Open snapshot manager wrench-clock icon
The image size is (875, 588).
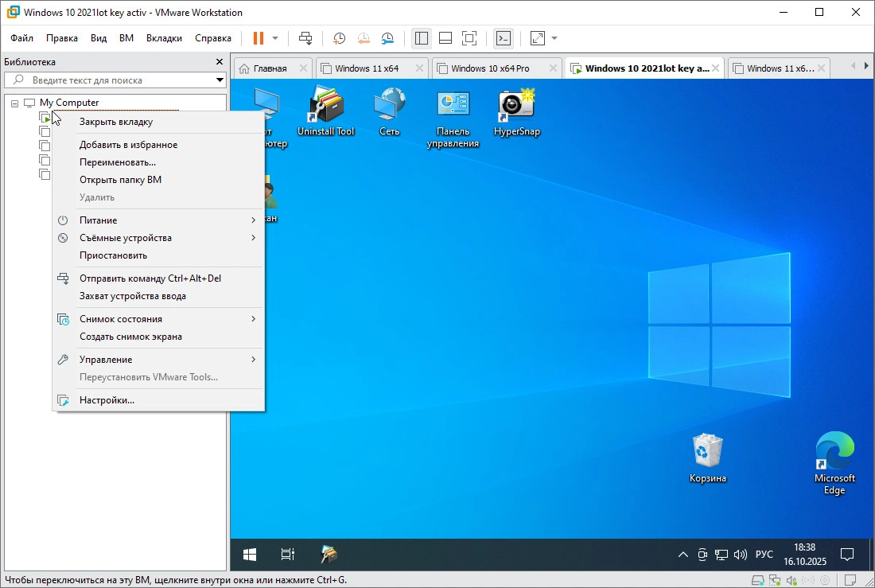tap(387, 38)
